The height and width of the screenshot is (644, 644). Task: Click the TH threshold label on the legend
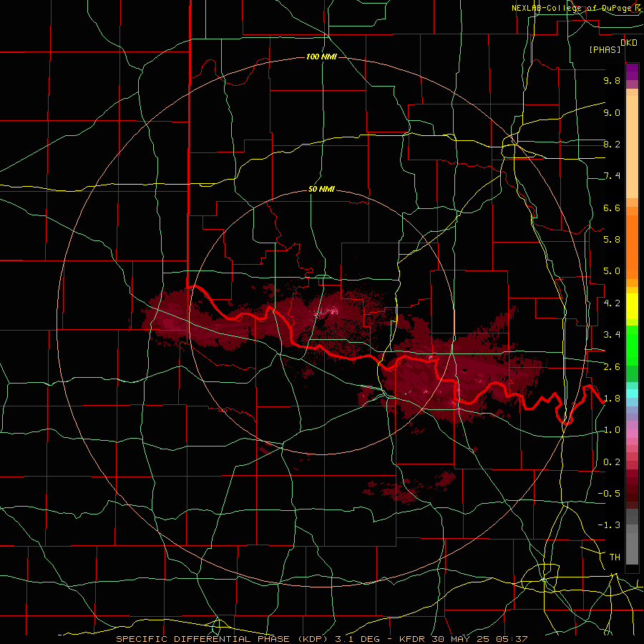click(x=615, y=557)
